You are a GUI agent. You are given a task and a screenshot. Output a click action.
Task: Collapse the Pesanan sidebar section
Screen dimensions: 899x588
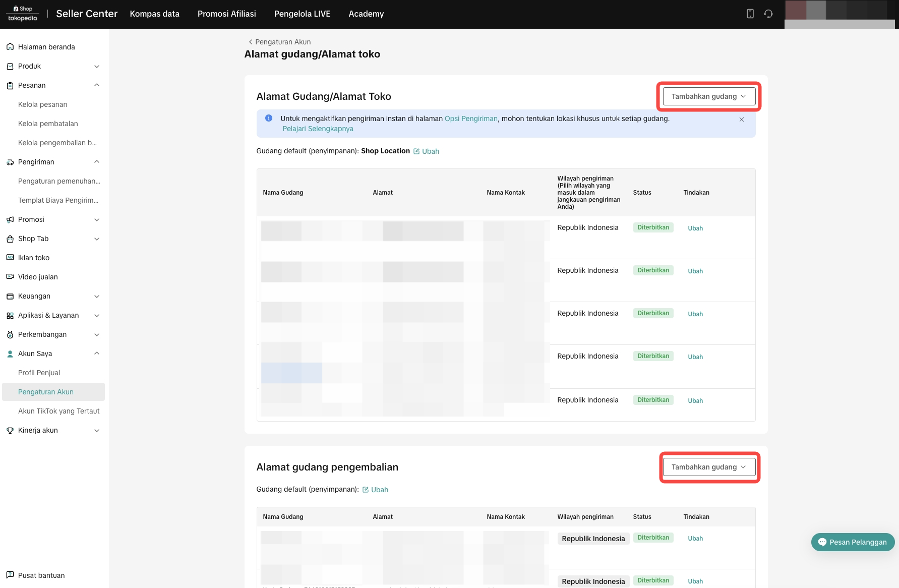pos(97,85)
